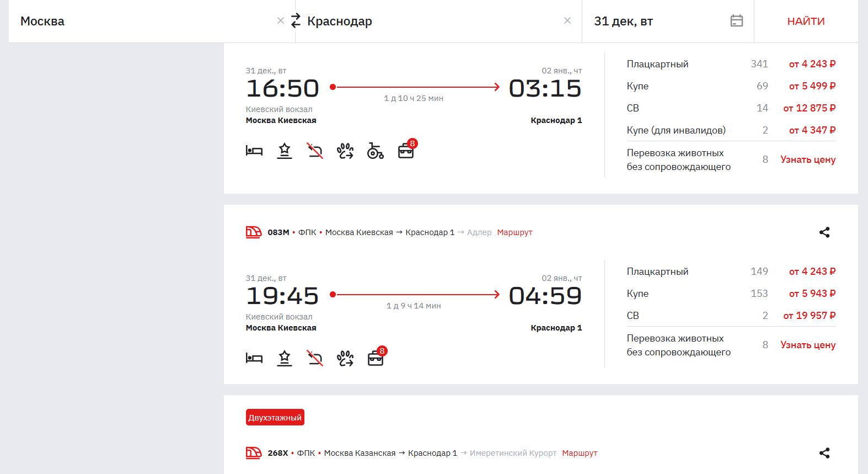This screenshot has height=474, width=868.
Task: Clear the Москва departure field
Action: pos(281,21)
